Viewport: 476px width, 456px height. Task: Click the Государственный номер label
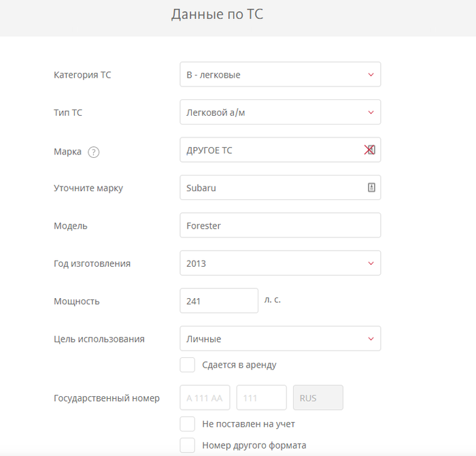pos(107,398)
